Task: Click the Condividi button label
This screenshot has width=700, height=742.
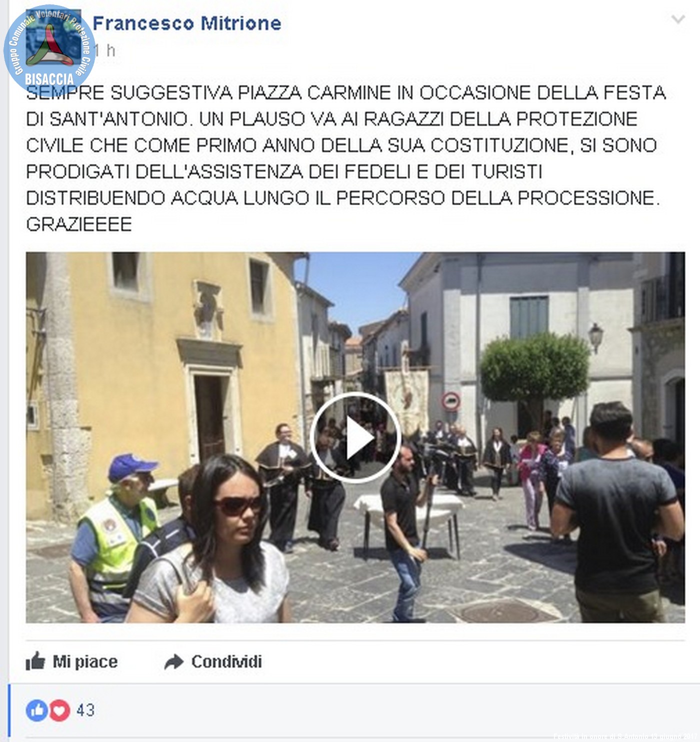Action: [226, 661]
